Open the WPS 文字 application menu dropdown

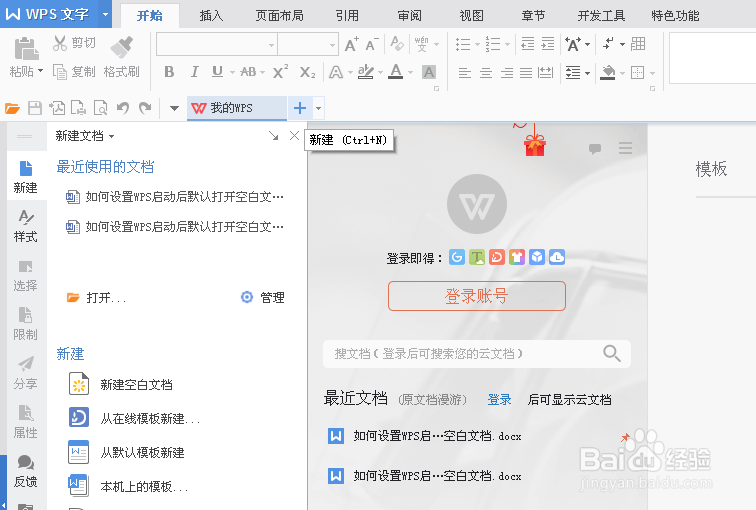point(105,14)
